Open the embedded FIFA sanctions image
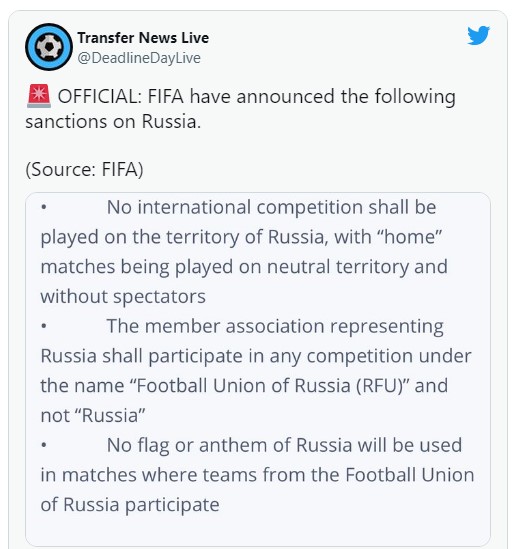Image resolution: width=512 pixels, height=549 pixels. coord(258,369)
